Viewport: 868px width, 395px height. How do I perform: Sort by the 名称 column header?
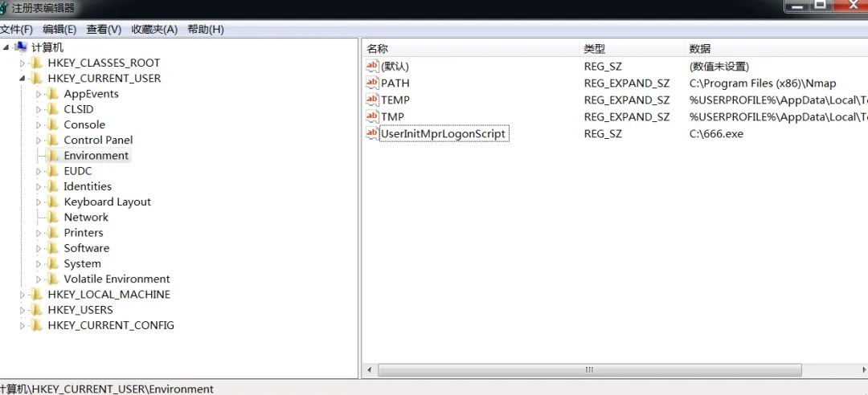[378, 49]
